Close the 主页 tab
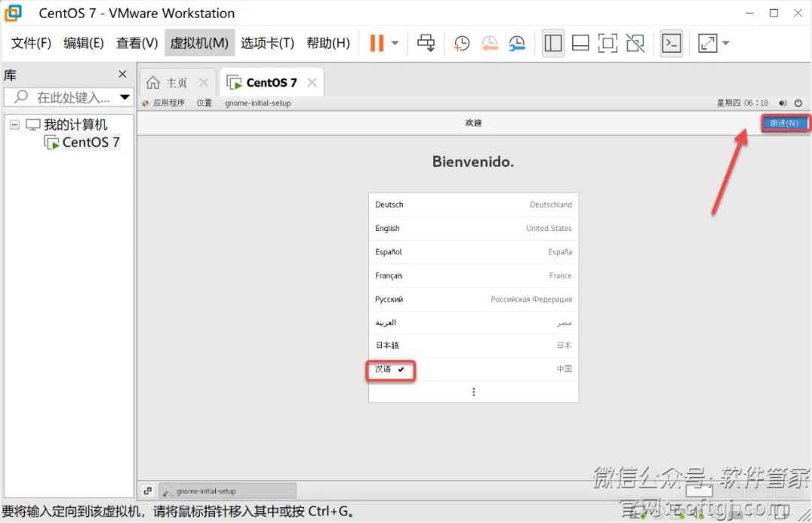Image resolution: width=812 pixels, height=523 pixels. click(204, 83)
